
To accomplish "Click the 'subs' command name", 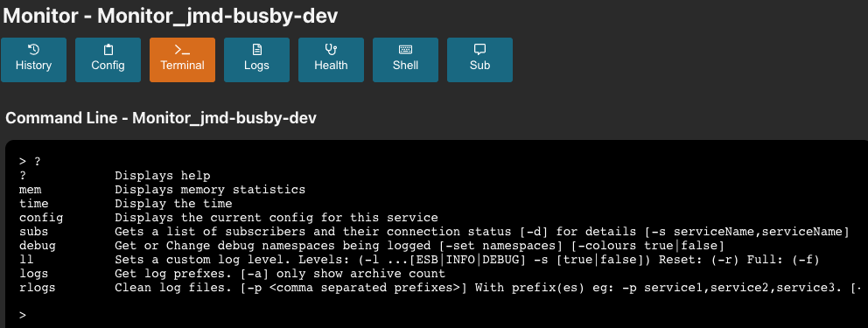I will [34, 232].
